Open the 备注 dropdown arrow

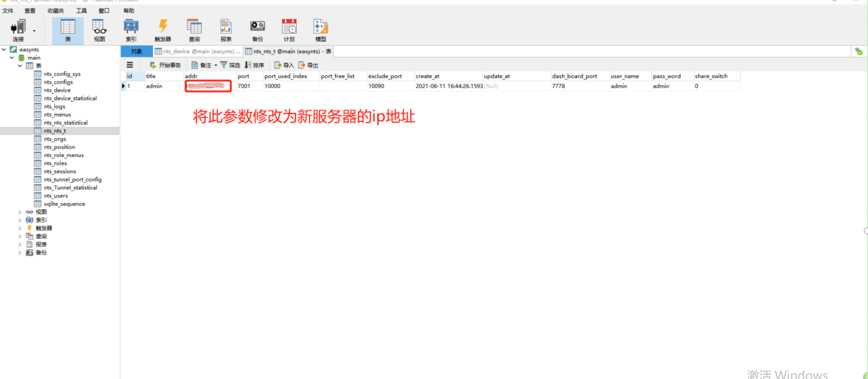click(216, 65)
